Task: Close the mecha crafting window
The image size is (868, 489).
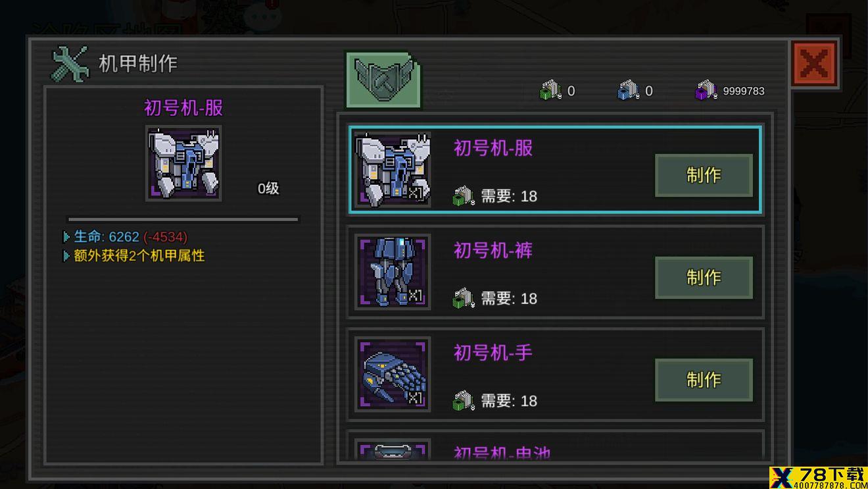Action: tap(814, 64)
